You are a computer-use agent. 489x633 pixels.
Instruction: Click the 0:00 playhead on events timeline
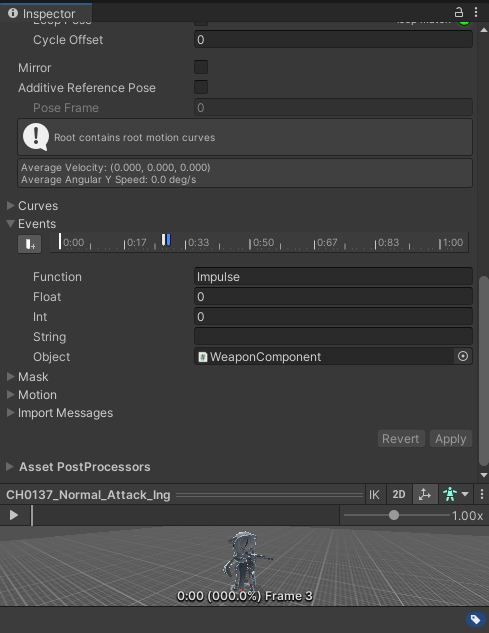60,241
